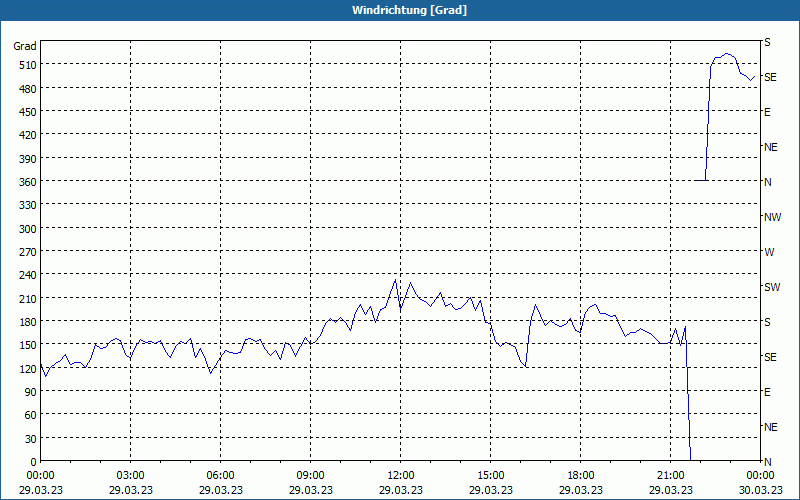Screen dimensions: 800x500
Task: Click the 30.03.23 date label
Action: click(761, 490)
